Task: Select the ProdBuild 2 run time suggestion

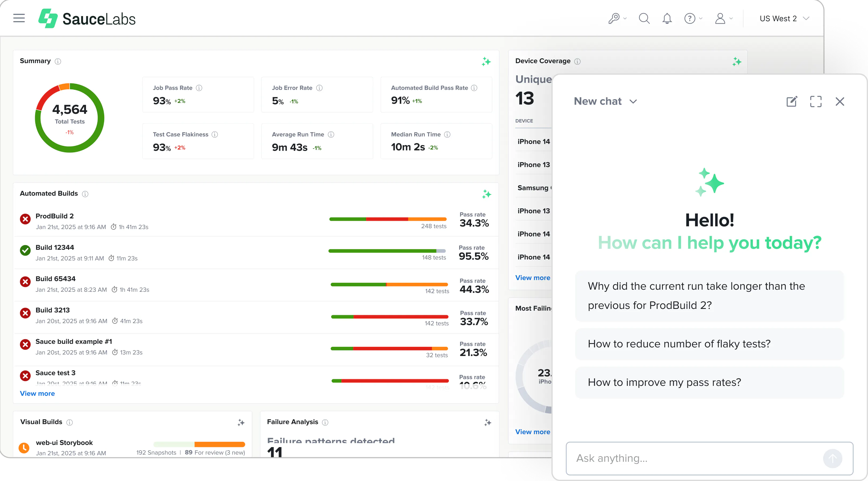Action: 709,296
